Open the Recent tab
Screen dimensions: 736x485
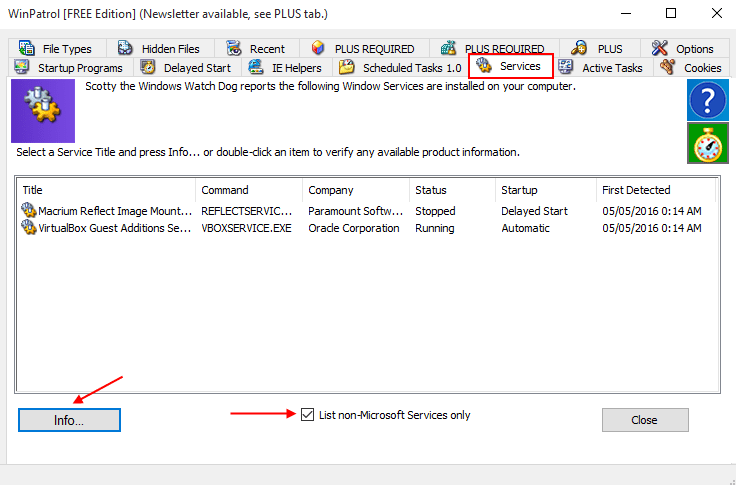(257, 48)
